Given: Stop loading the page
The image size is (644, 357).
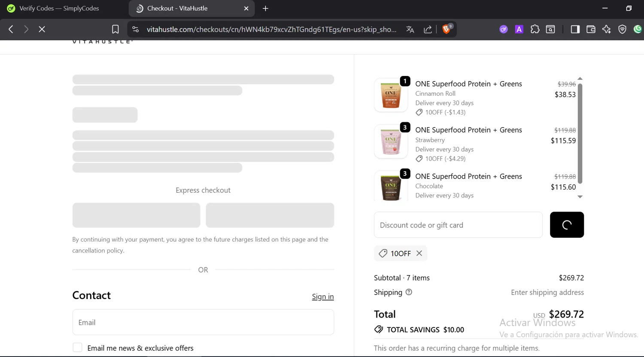Looking at the screenshot, I should tap(42, 29).
